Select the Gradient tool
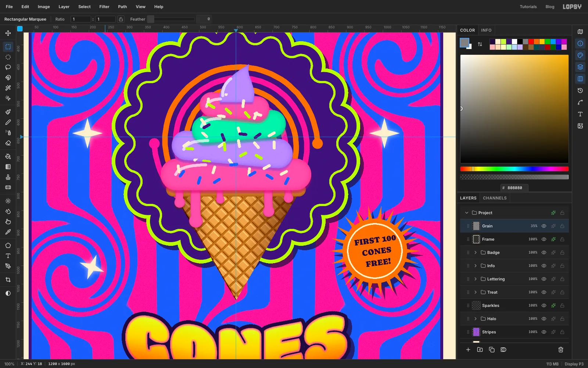 pyautogui.click(x=8, y=167)
